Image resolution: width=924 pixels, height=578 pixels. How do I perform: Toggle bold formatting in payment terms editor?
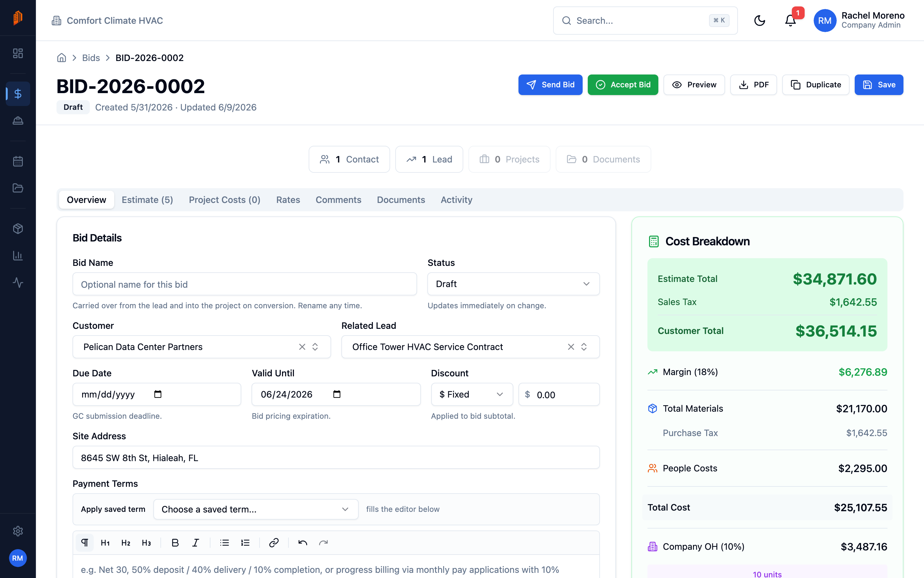point(175,542)
